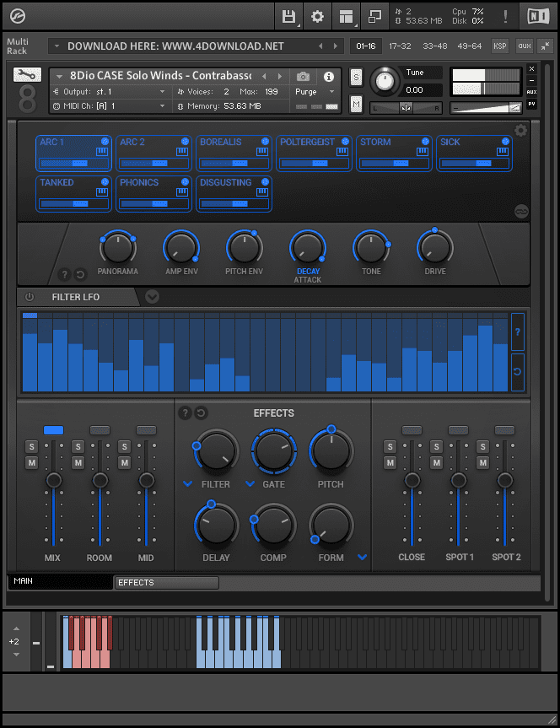Select the EFFECTS tab at bottom

click(x=167, y=582)
